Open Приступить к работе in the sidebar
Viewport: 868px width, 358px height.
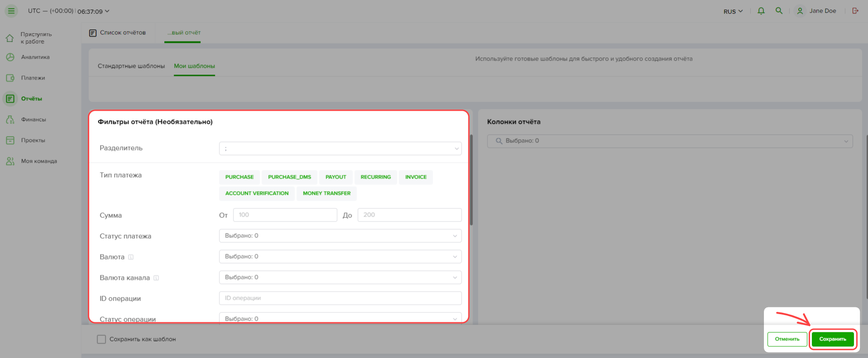pos(36,38)
